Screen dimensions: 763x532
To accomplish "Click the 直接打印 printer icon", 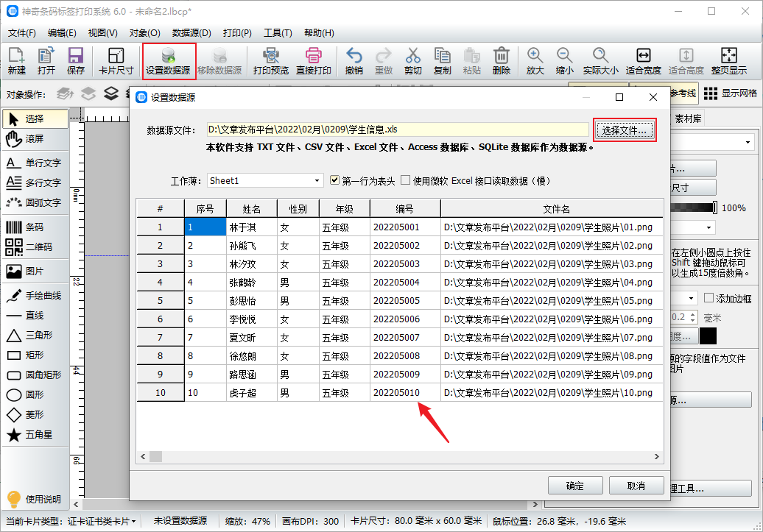I will [x=314, y=56].
